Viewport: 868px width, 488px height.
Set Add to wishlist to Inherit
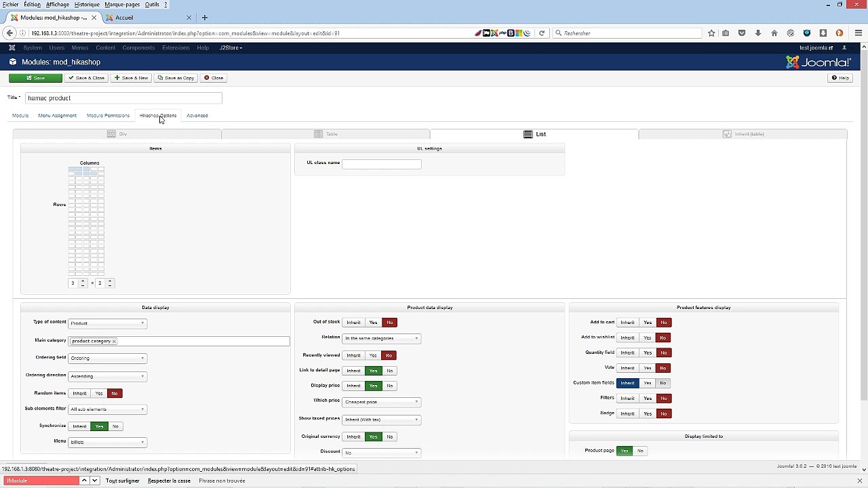click(627, 338)
